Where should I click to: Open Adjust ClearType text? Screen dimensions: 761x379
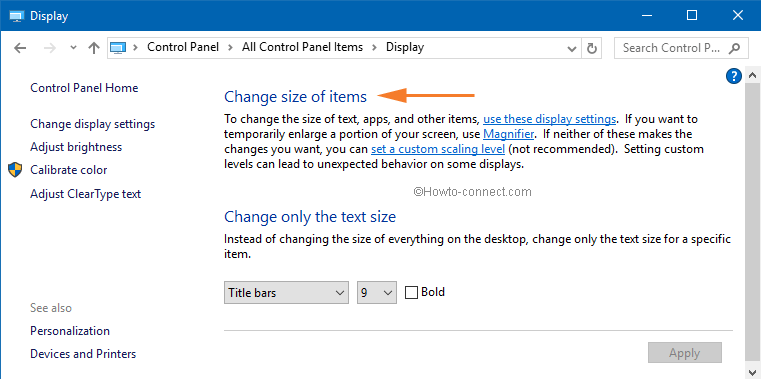[85, 194]
